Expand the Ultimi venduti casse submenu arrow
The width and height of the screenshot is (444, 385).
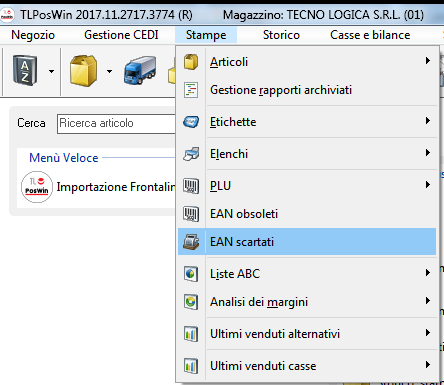(x=428, y=365)
